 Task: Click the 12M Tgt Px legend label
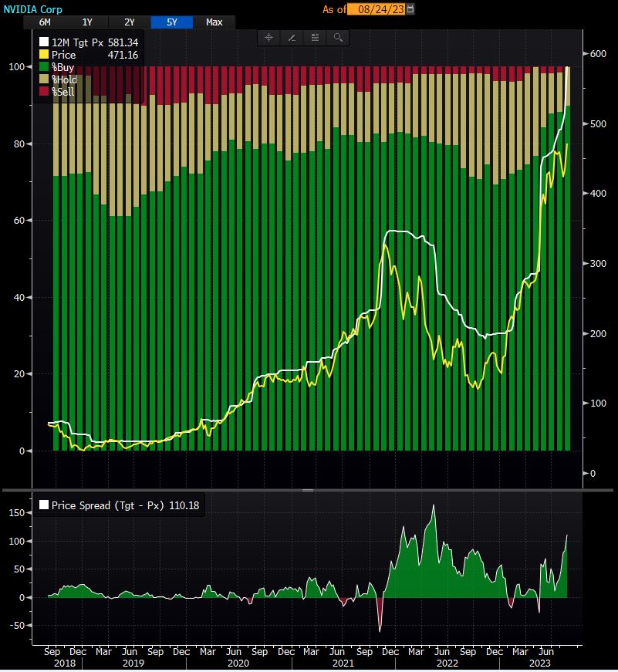pos(78,42)
